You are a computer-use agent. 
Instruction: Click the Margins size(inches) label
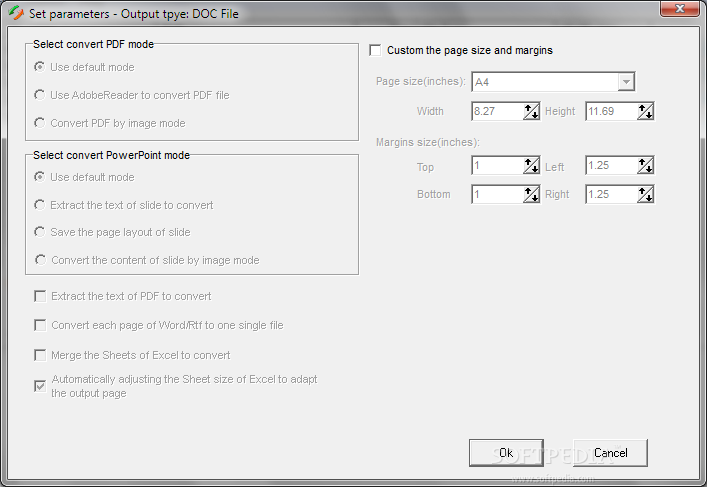(x=428, y=142)
